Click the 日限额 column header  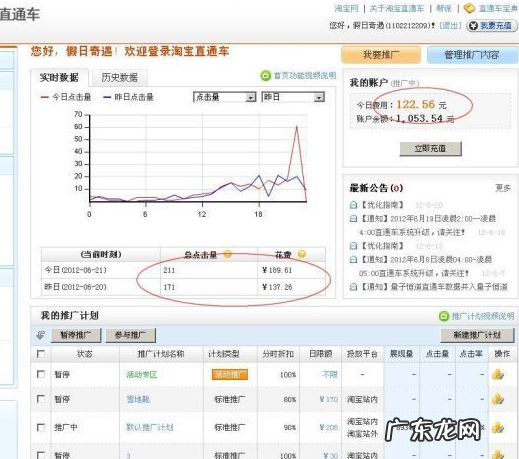click(321, 354)
